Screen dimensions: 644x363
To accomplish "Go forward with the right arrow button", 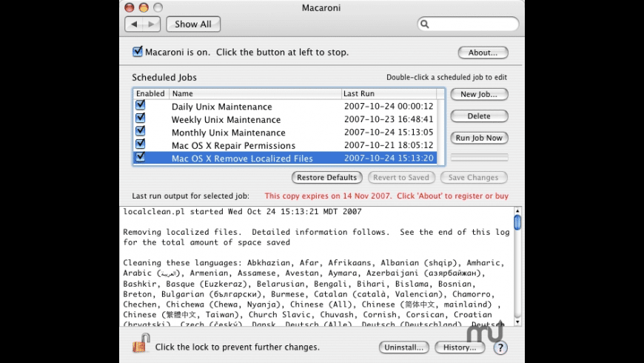I will coord(151,24).
